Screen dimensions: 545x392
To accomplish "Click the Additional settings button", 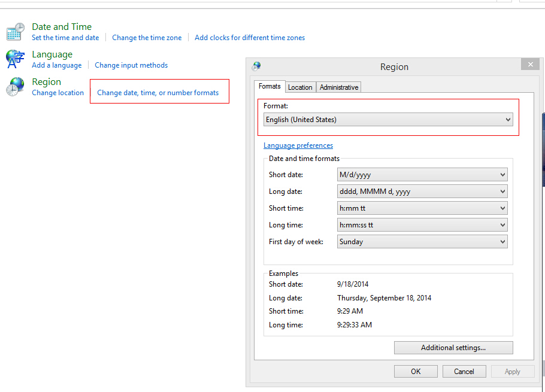I will [453, 348].
